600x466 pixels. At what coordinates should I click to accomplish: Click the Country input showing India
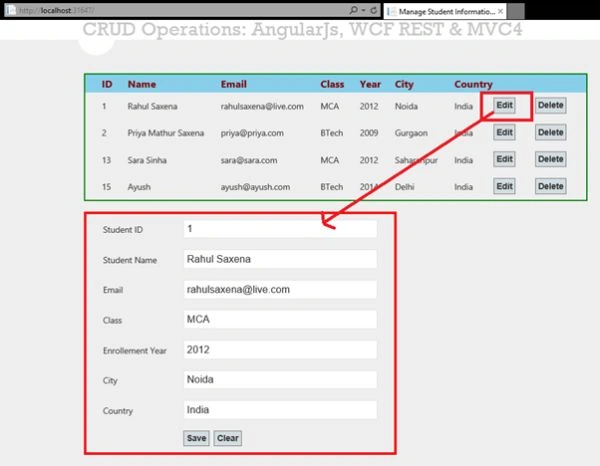[280, 410]
